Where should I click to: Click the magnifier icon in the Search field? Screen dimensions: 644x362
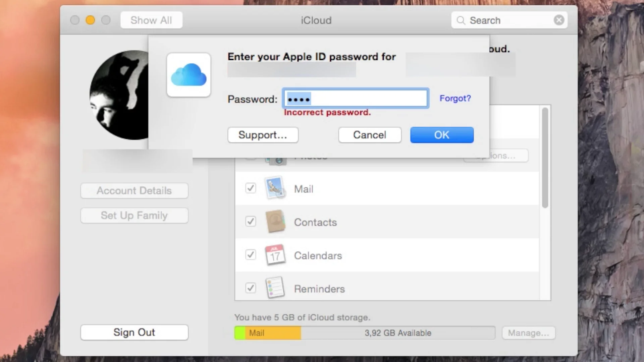[461, 20]
